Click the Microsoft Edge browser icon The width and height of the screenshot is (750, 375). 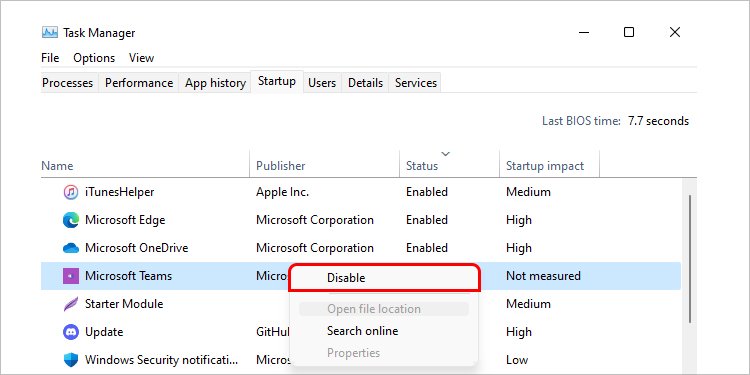click(71, 220)
